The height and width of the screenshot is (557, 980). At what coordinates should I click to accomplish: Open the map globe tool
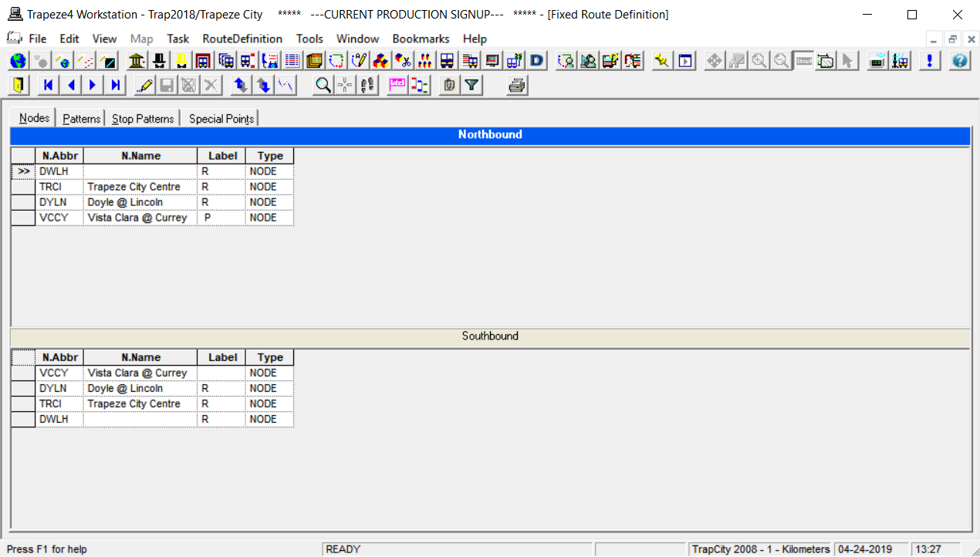(x=17, y=60)
